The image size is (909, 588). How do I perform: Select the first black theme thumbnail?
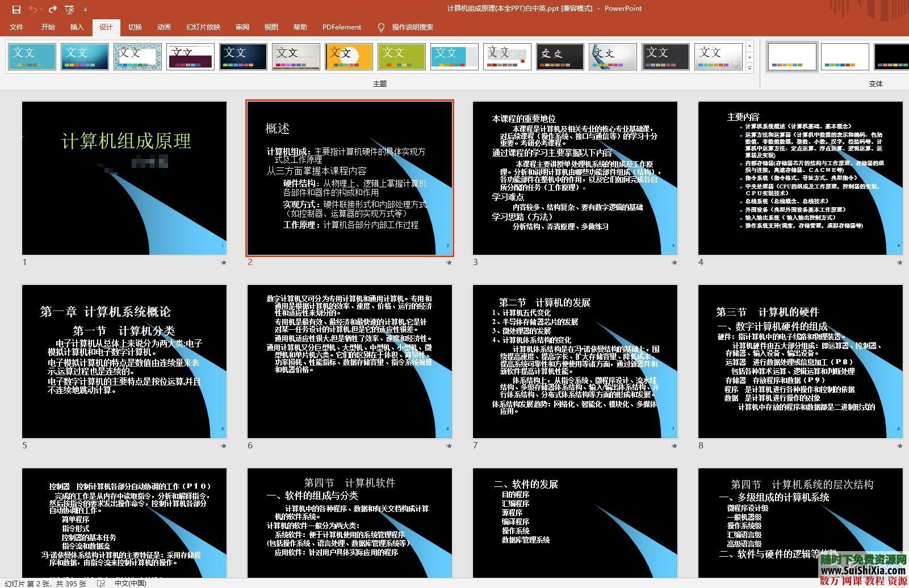(x=243, y=56)
